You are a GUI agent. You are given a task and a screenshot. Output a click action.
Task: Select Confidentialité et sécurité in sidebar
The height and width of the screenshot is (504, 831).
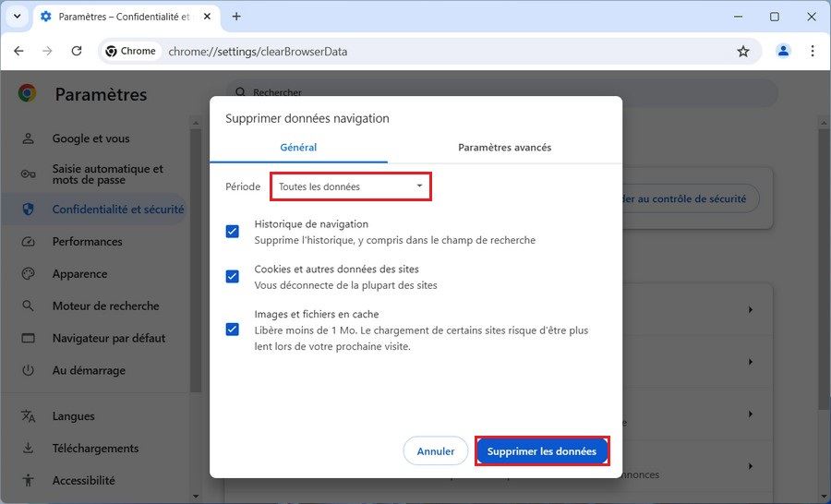click(94, 210)
